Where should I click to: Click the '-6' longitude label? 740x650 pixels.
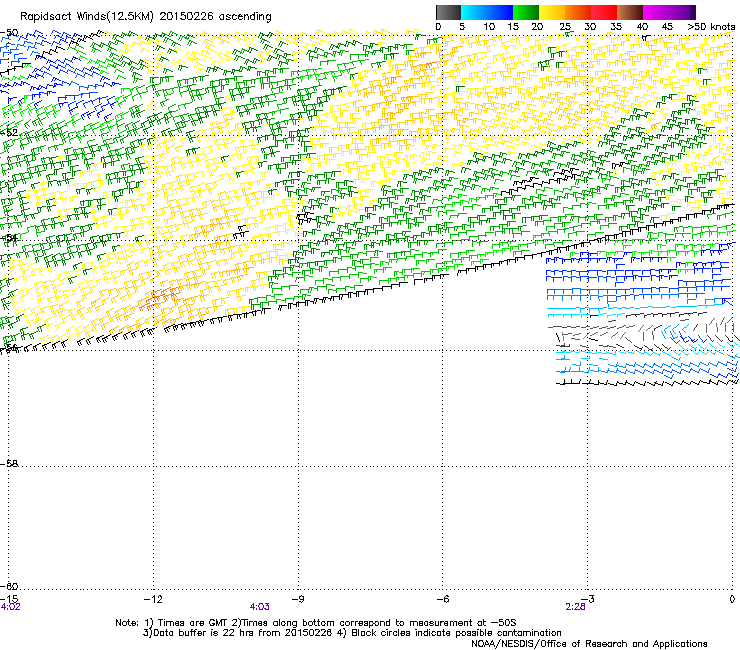point(442,599)
